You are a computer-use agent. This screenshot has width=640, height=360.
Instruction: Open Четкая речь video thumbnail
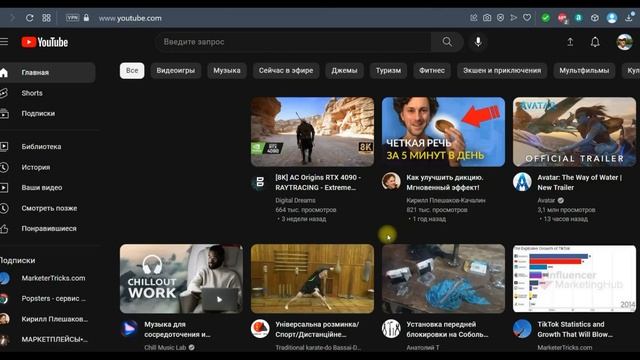point(443,132)
